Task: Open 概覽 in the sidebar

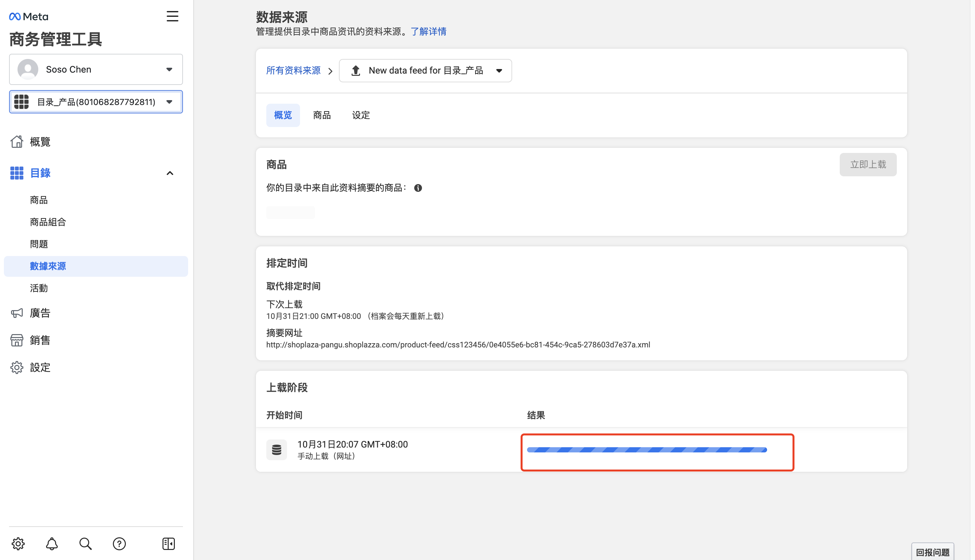Action: click(x=40, y=142)
